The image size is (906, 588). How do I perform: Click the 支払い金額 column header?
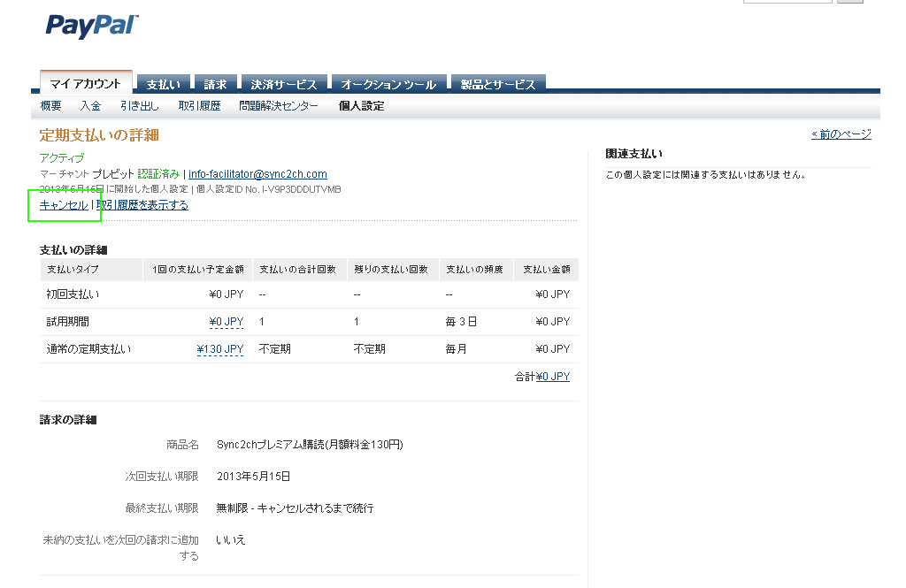(x=547, y=270)
